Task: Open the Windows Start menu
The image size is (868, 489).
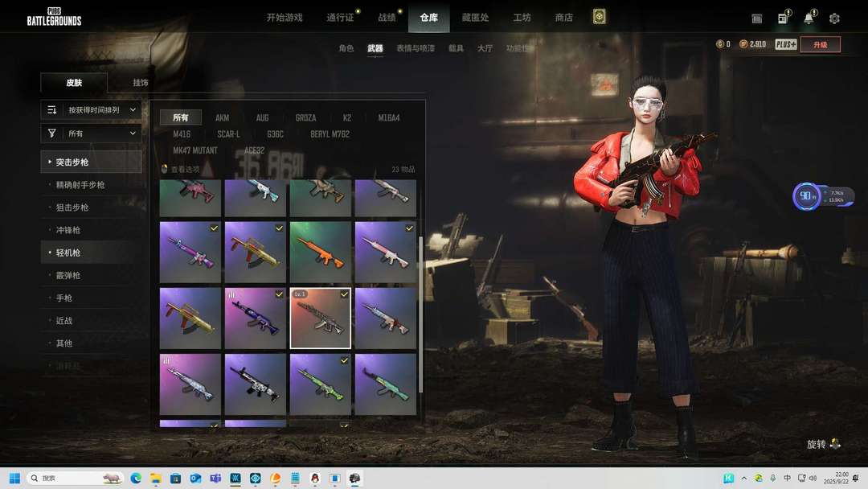Action: [15, 478]
